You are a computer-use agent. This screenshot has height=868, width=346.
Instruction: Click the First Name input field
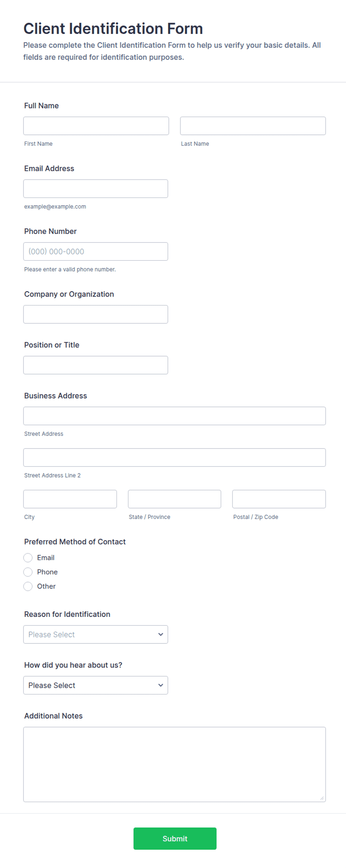96,126
